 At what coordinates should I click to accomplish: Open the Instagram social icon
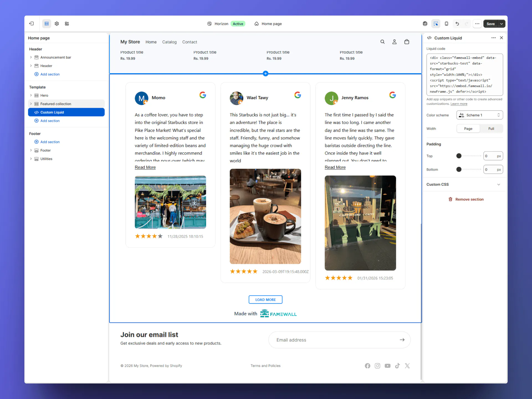click(x=377, y=366)
